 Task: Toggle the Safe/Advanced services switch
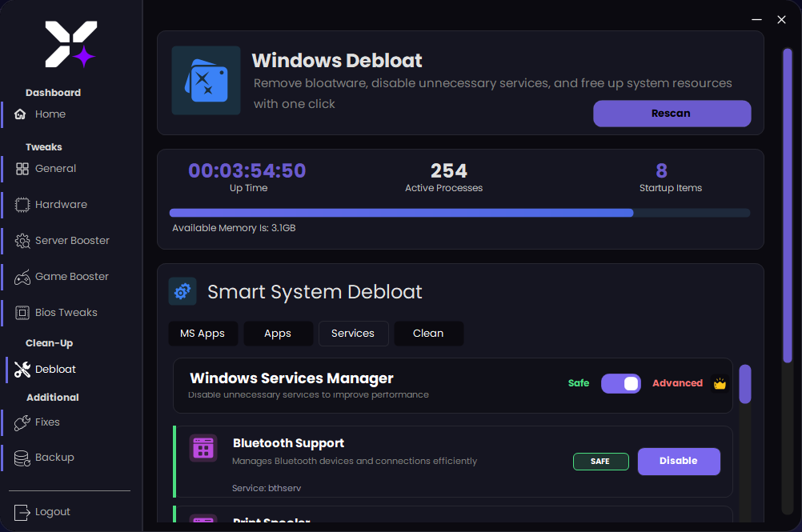[x=621, y=383]
